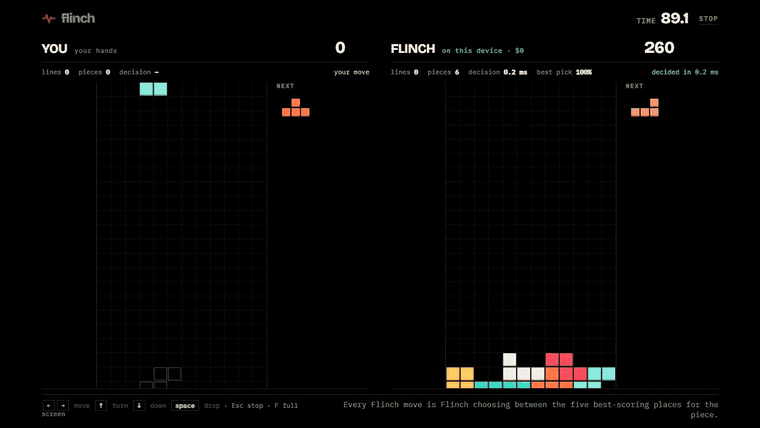Click the 'your hands' label
760x428 pixels.
pos(95,50)
